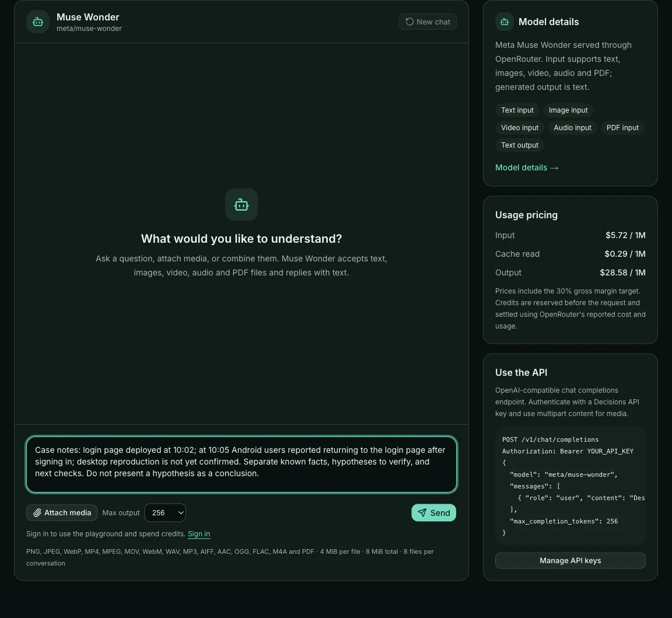Click the Cache read label in Usage pricing

click(x=517, y=254)
